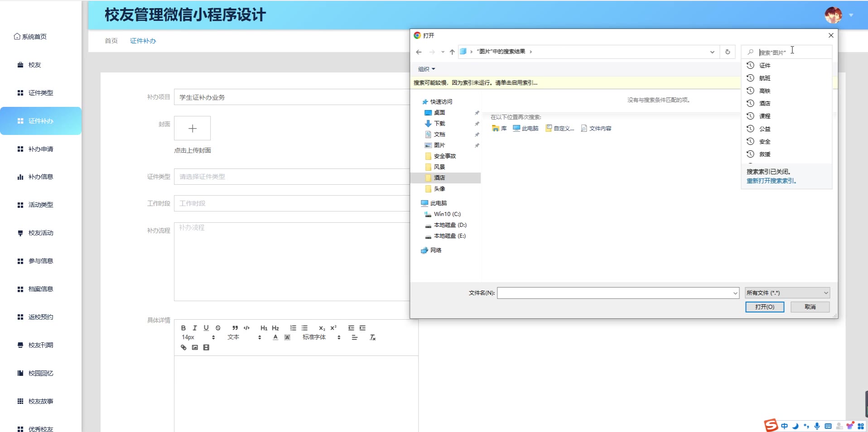Screen dimensions: 868x432
Task: Insert a blockquote with the quote icon
Action: (235, 328)
